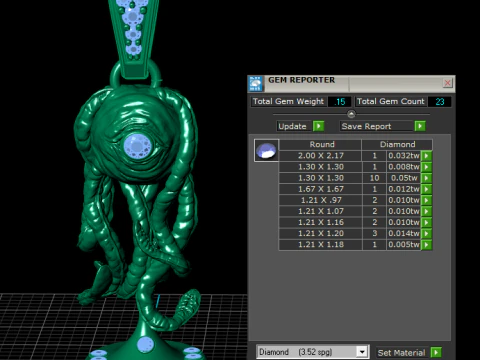The height and width of the screenshot is (360, 480).
Task: Click the green arrow beside Set Material
Action: (x=436, y=352)
